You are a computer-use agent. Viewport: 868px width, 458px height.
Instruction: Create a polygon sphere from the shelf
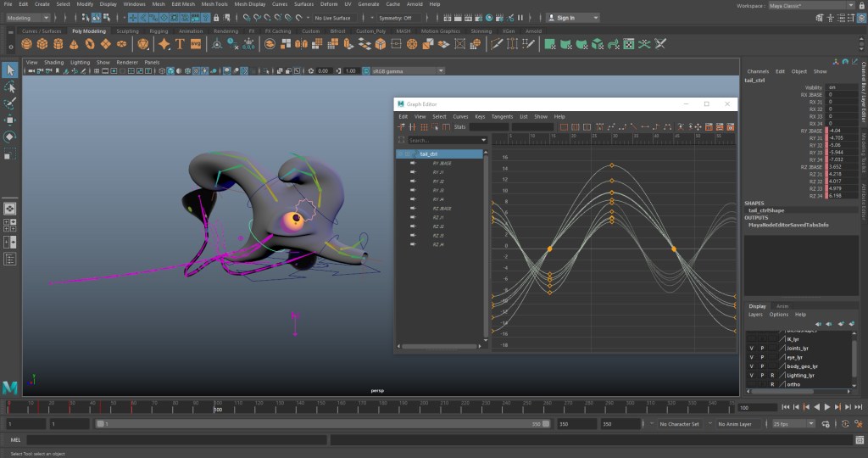click(25, 44)
